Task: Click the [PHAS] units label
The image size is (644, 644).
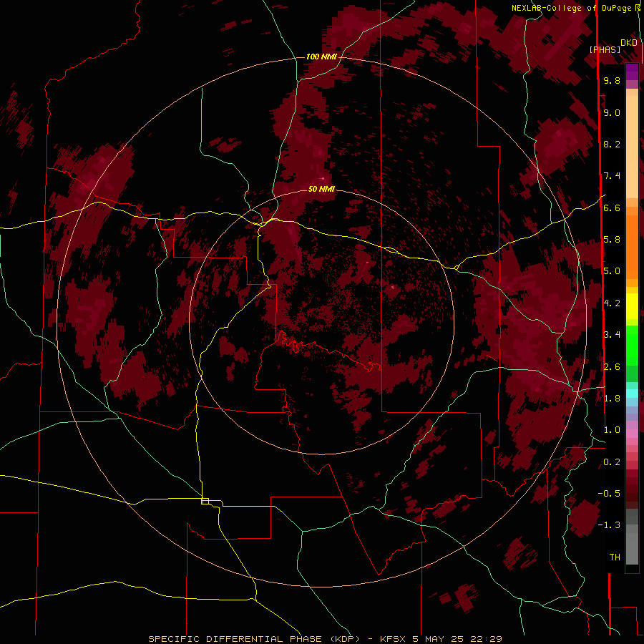Action: tap(605, 49)
